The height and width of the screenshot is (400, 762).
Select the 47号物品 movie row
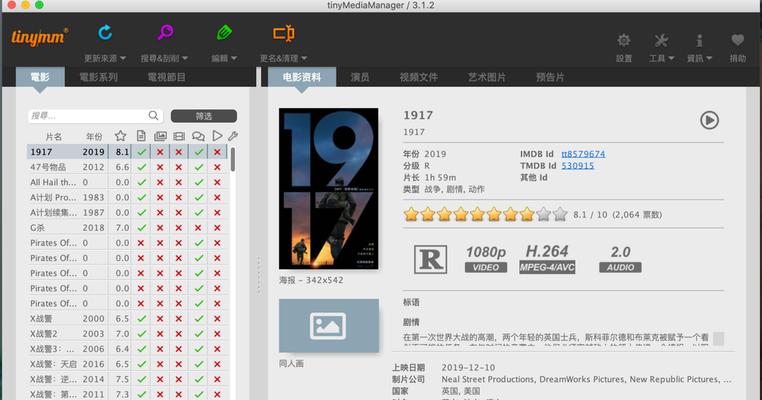pos(126,167)
